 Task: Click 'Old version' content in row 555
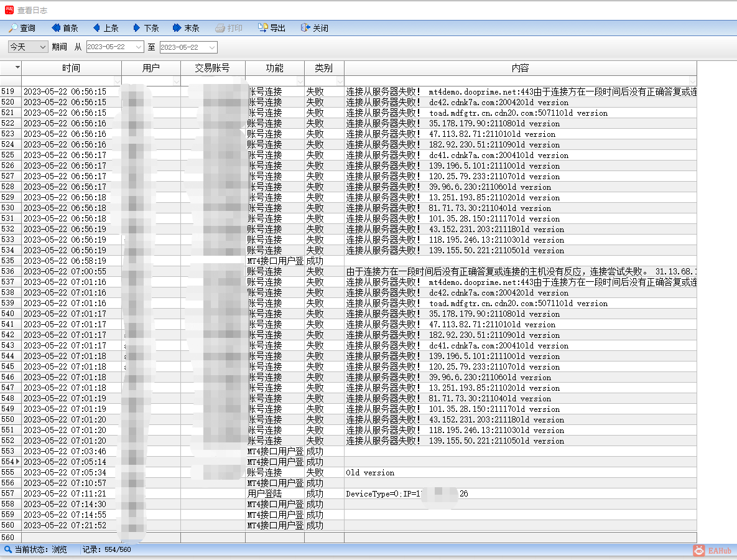tap(370, 472)
